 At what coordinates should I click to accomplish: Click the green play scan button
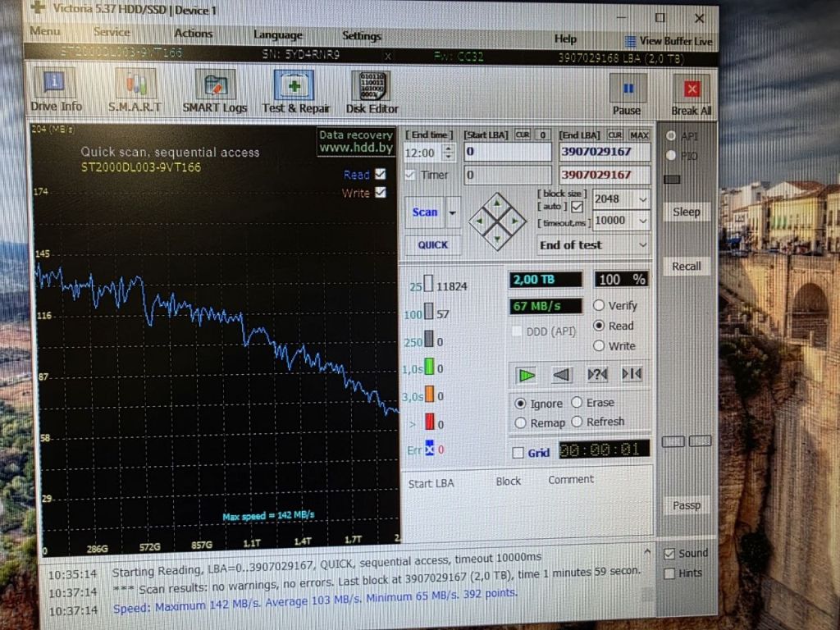coord(527,375)
